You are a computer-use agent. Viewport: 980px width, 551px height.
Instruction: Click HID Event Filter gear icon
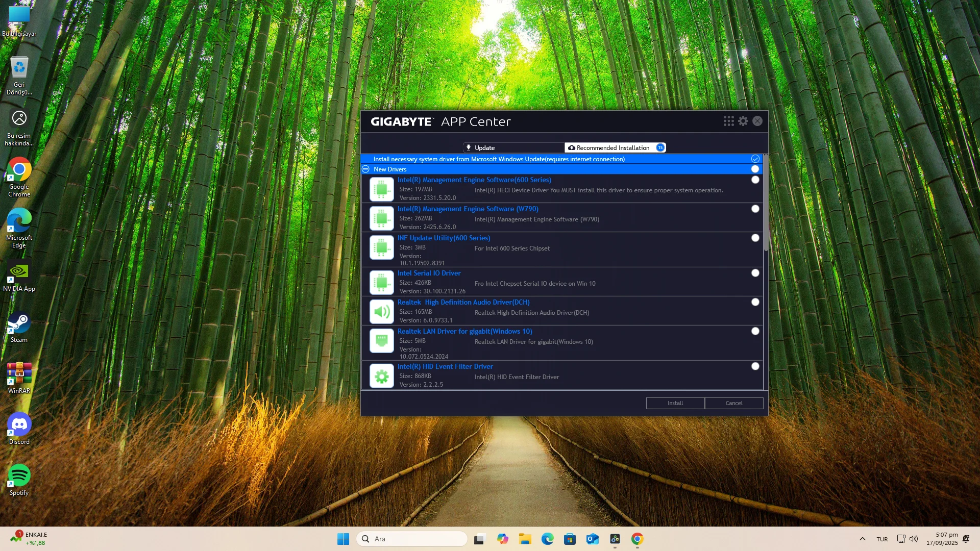tap(381, 377)
